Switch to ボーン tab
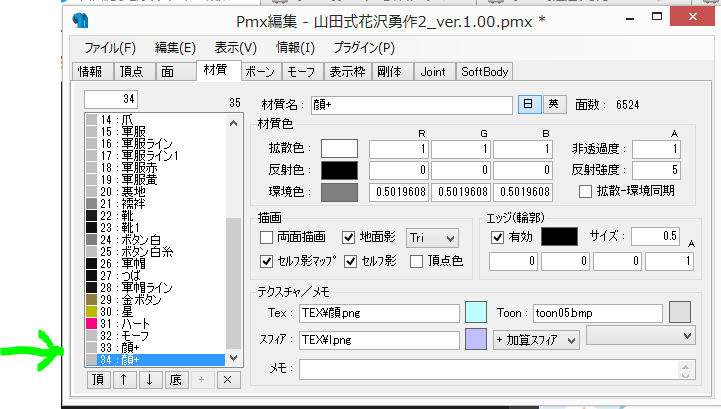 (261, 72)
